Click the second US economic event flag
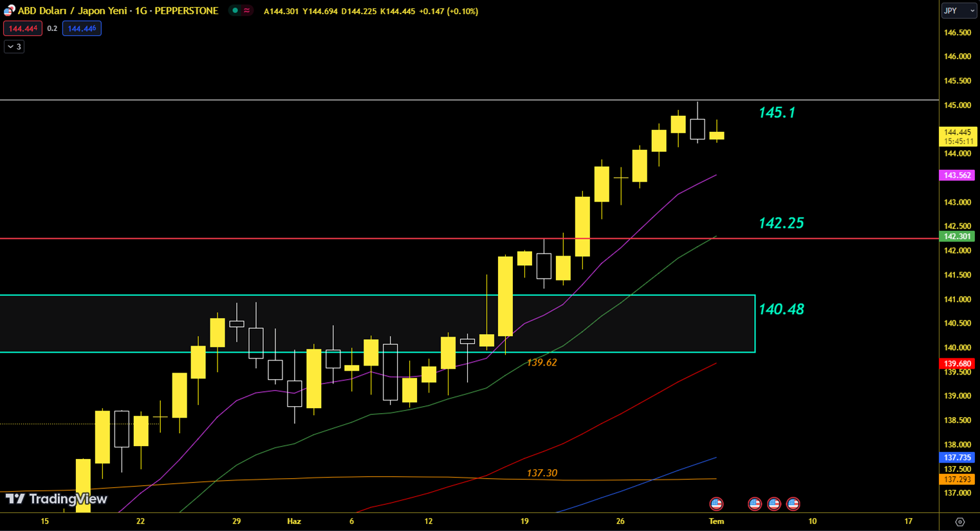 pos(754,503)
